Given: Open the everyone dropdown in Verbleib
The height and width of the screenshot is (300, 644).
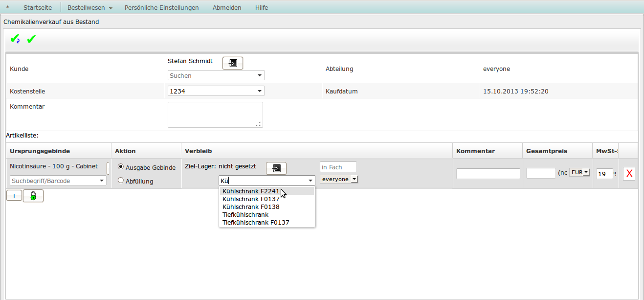Looking at the screenshot, I should click(339, 179).
